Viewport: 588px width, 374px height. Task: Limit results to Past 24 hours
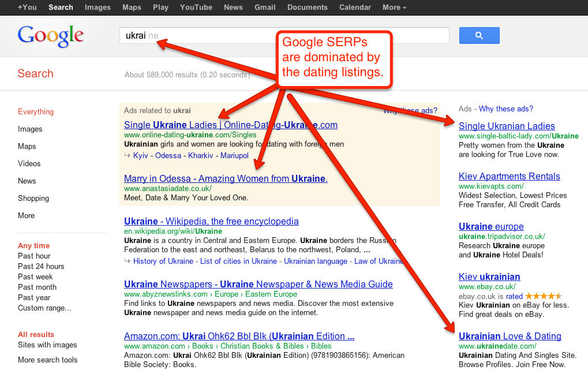point(41,266)
